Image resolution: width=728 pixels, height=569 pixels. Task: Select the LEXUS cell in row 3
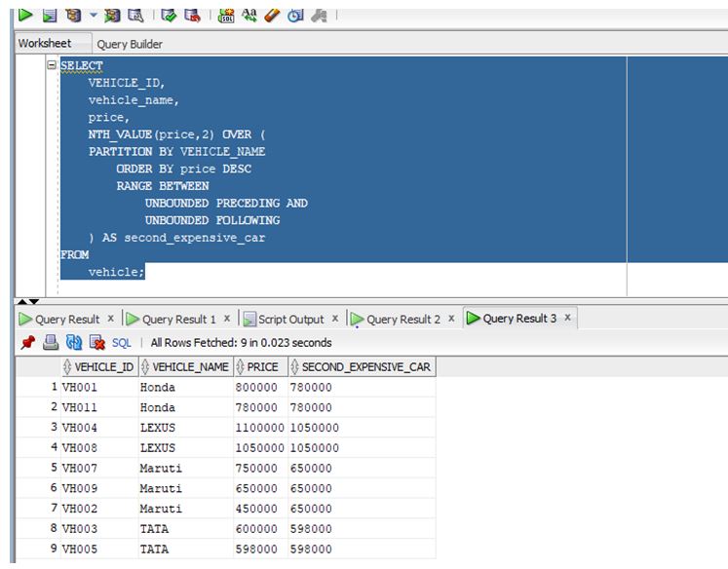click(x=158, y=428)
